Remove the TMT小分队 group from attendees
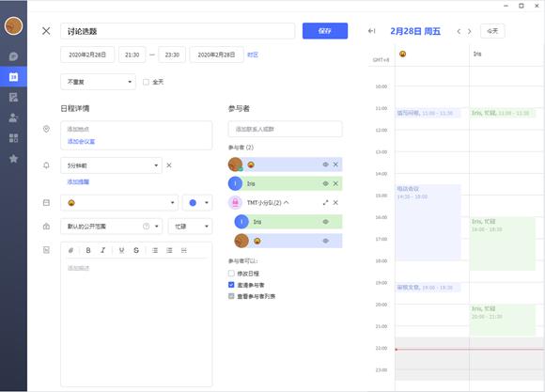 pyautogui.click(x=335, y=202)
